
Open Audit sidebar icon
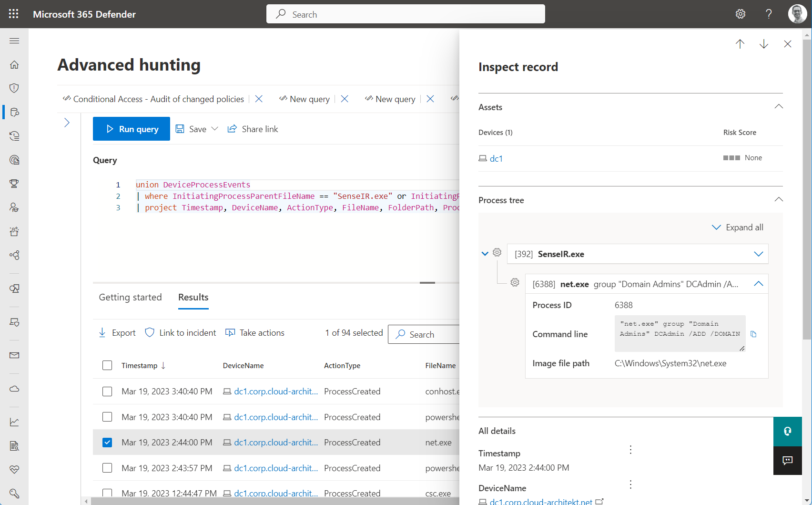click(14, 446)
